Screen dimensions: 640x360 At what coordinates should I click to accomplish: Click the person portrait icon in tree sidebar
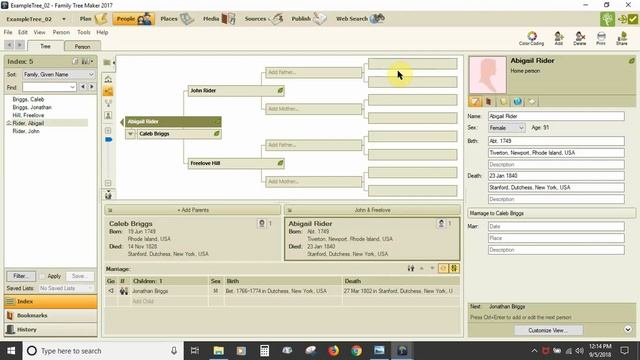pos(108,116)
